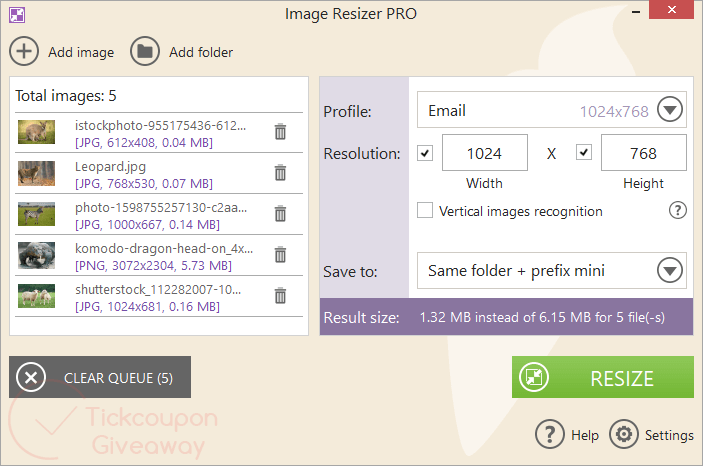Screen dimensions: 703x466
Task: Click the Add folder icon
Action: tap(144, 51)
